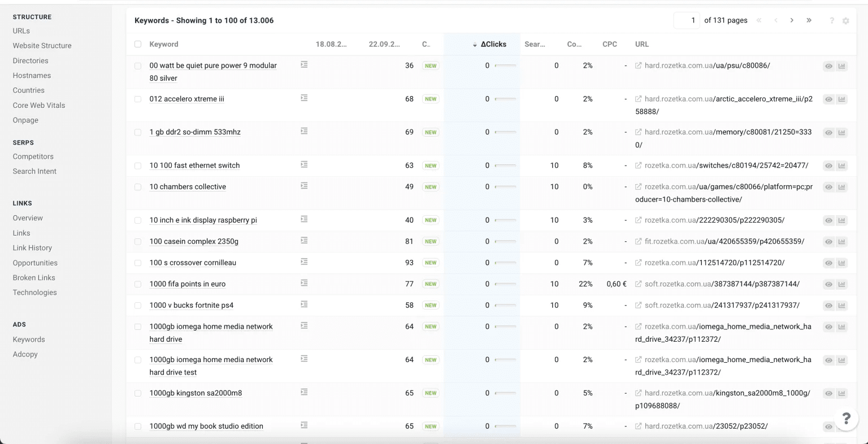Viewport: 868px width, 444px height.
Task: Select all keywords via the header checkbox
Action: pyautogui.click(x=138, y=43)
